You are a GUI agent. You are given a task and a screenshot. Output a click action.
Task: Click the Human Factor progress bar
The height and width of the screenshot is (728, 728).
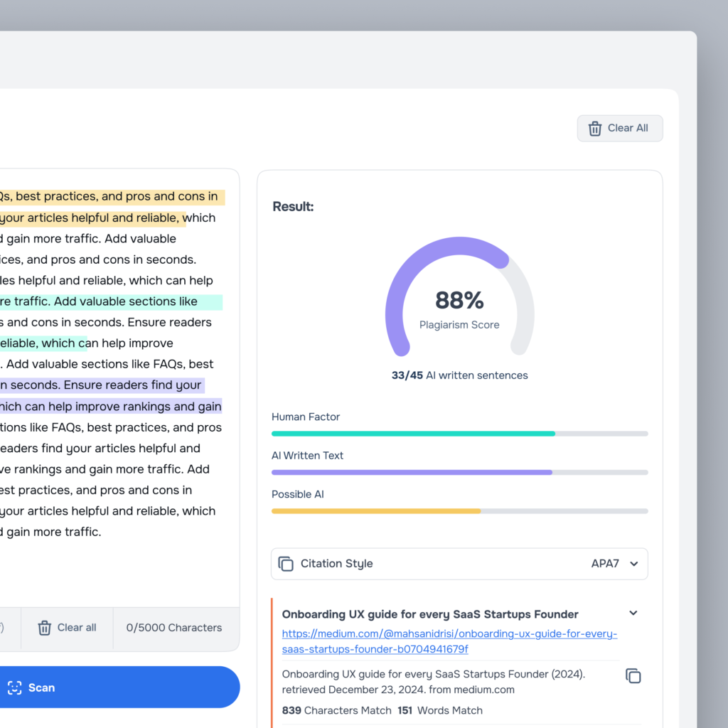point(460,434)
